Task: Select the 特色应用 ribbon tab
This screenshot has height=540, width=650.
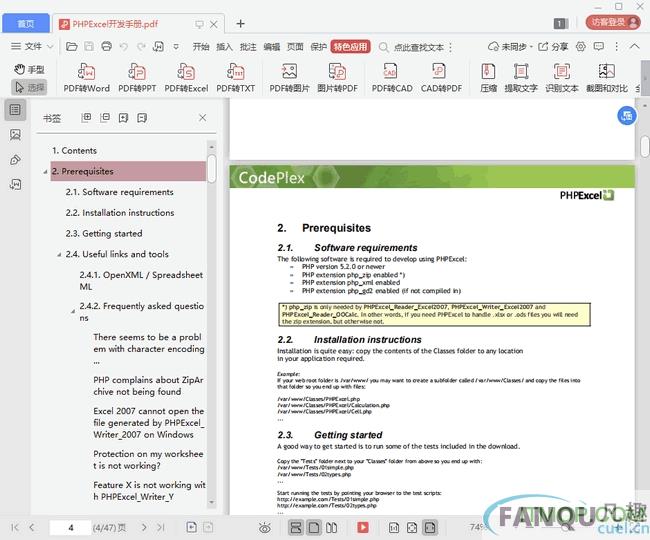Action: click(351, 47)
